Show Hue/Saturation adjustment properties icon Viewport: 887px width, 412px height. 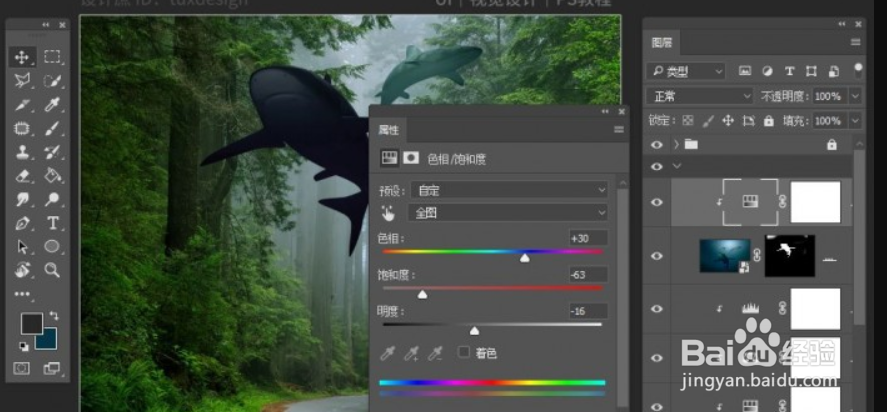click(389, 158)
